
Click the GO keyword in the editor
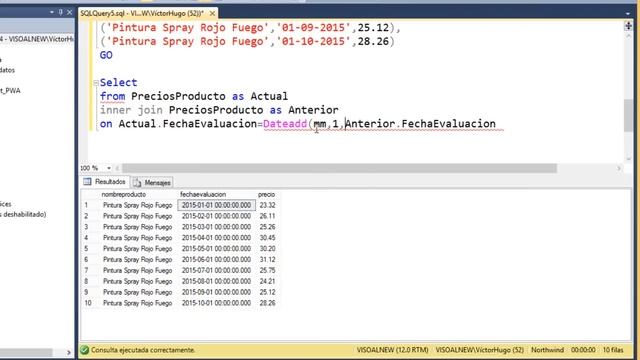pos(106,55)
